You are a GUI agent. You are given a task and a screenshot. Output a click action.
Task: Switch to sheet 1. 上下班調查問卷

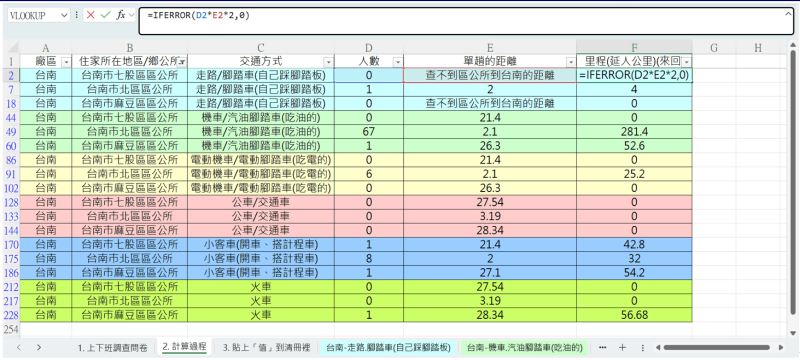(112, 348)
